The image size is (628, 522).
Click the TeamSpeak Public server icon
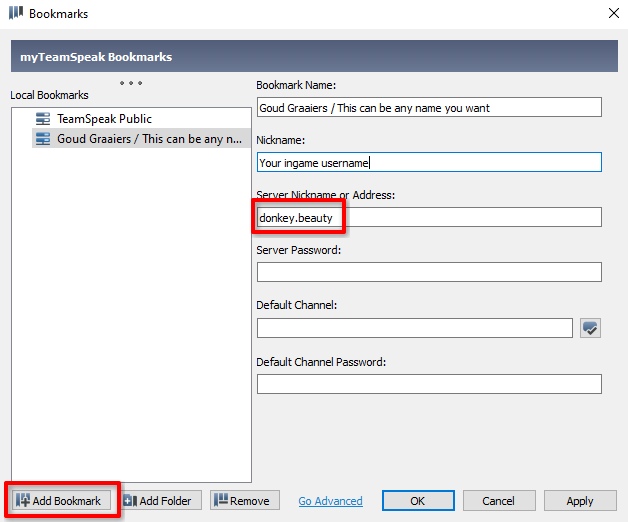[x=43, y=119]
